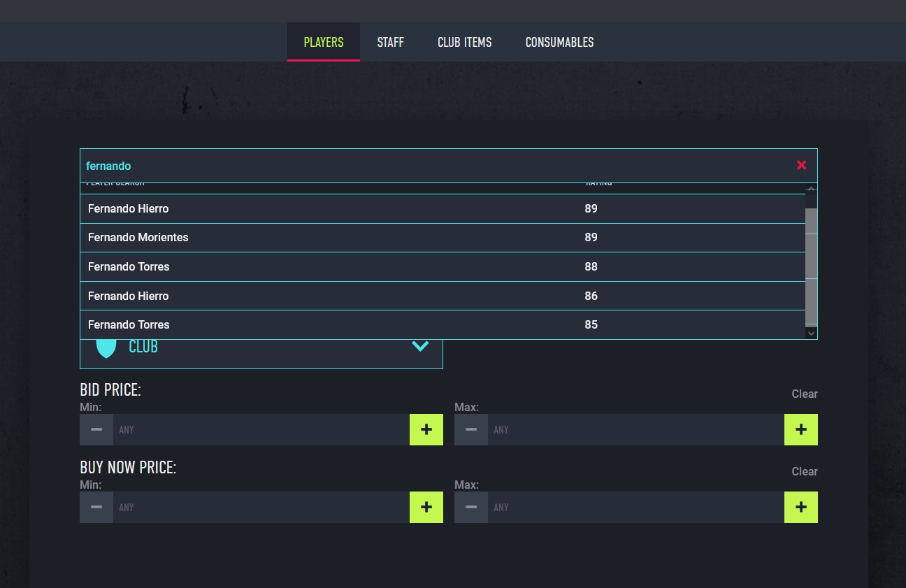Image resolution: width=906 pixels, height=588 pixels.
Task: Select Fernando Torres rated 85
Action: pos(443,324)
